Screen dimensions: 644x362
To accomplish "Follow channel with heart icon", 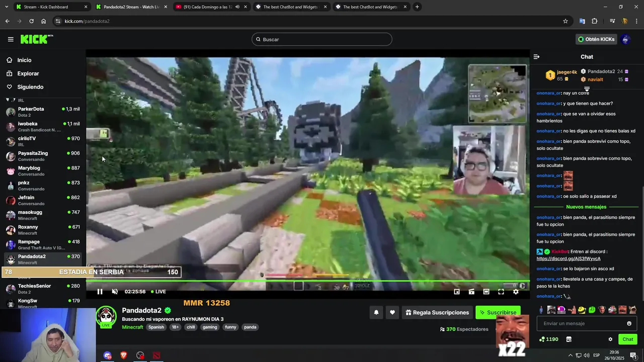I will point(392,312).
